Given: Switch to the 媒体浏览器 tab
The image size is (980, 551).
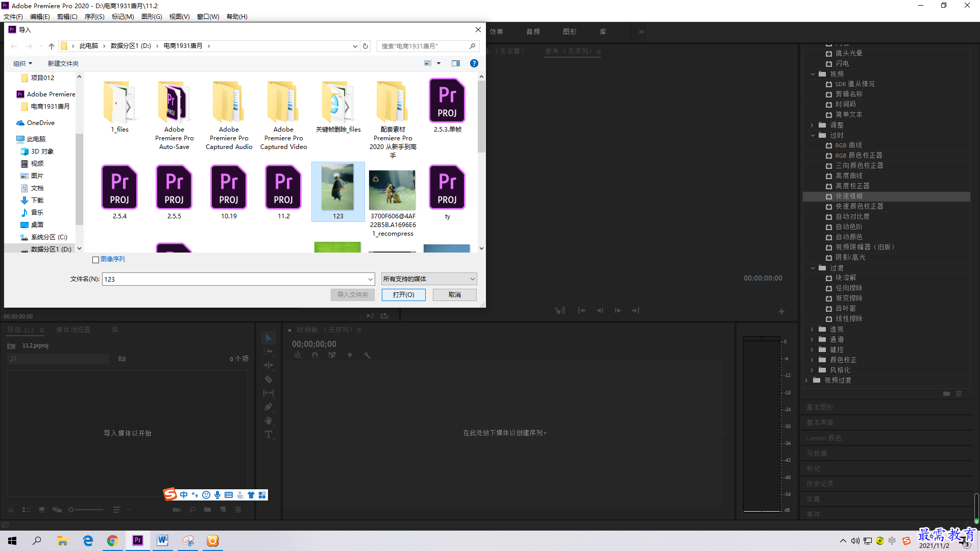Looking at the screenshot, I should tap(73, 330).
